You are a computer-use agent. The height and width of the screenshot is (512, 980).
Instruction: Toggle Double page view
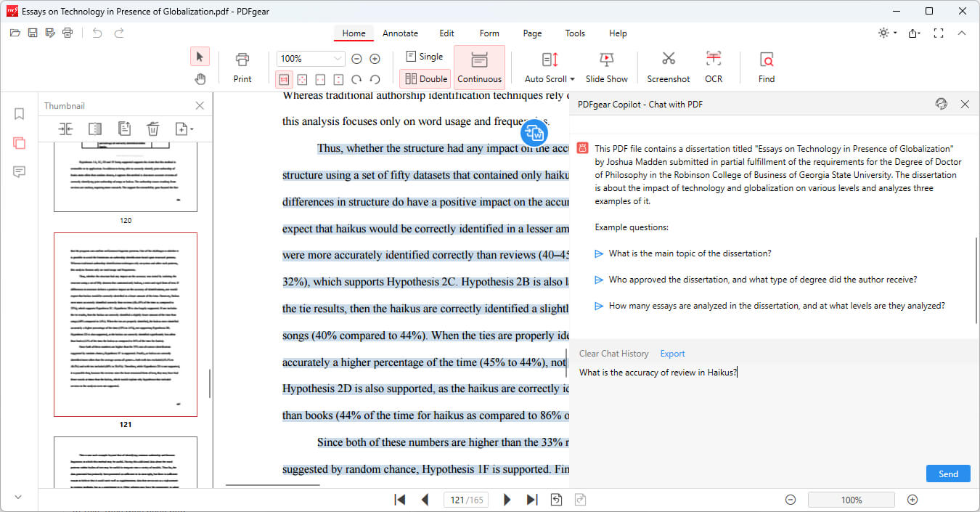click(425, 78)
